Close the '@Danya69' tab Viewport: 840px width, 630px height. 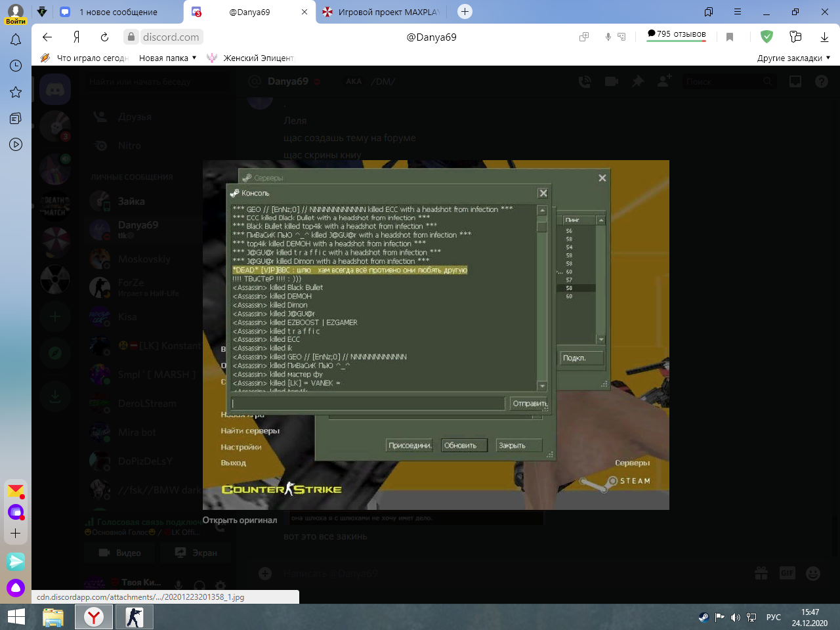point(304,12)
